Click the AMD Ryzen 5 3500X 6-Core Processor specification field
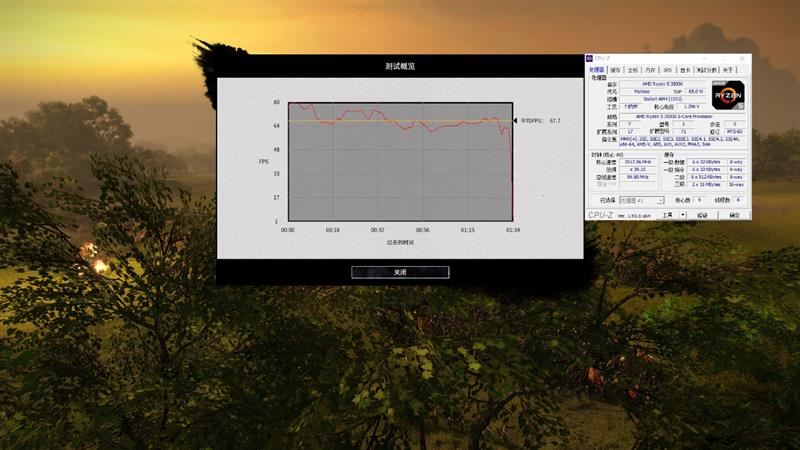Image resolution: width=800 pixels, height=450 pixels. pos(683,116)
